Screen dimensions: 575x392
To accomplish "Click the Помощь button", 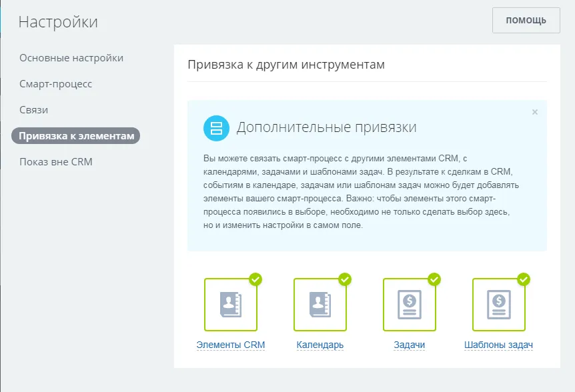I will (x=526, y=20).
